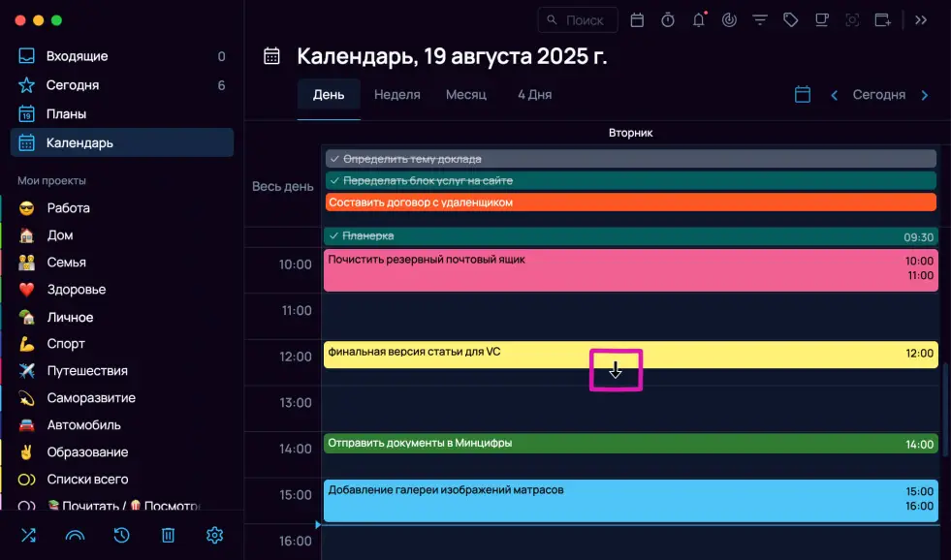951x560 pixels.
Task: Uncheck completed task 'Определить тему доклада'
Action: [x=334, y=159]
